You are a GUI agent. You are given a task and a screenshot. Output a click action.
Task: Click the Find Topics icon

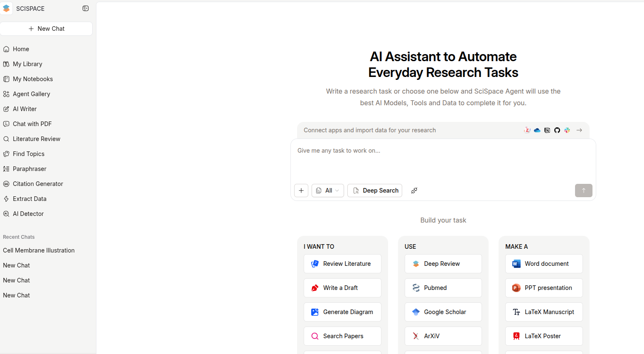click(x=6, y=154)
